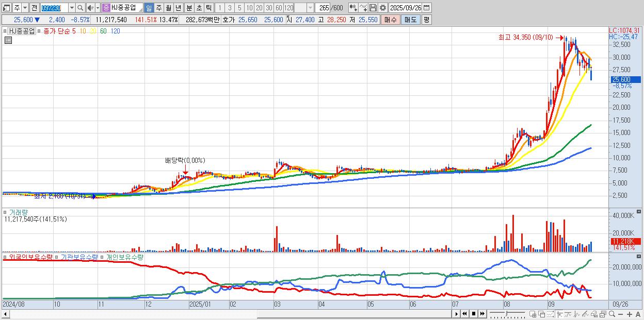This screenshot has width=644, height=320.
Task: Close the holdings pane via corner X
Action: (x=638, y=256)
